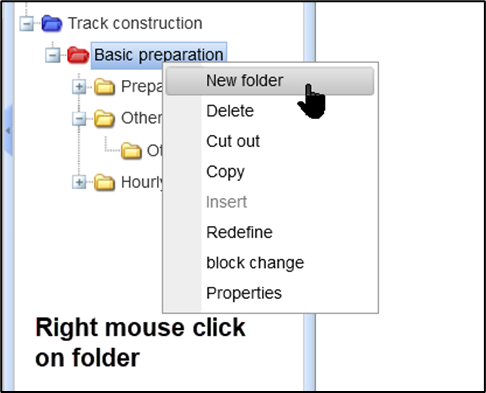Screen dimensions: 486x393
Task: Select the Track construction tree label
Action: (x=135, y=24)
